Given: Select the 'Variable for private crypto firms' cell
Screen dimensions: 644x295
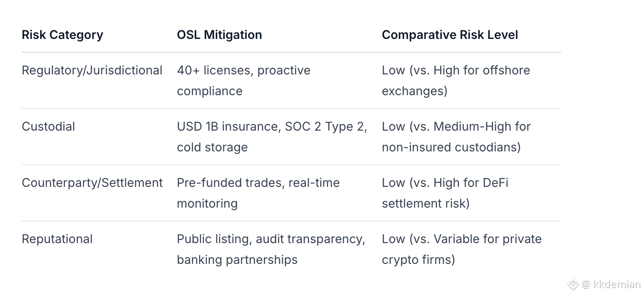Looking at the screenshot, I should point(462,249).
